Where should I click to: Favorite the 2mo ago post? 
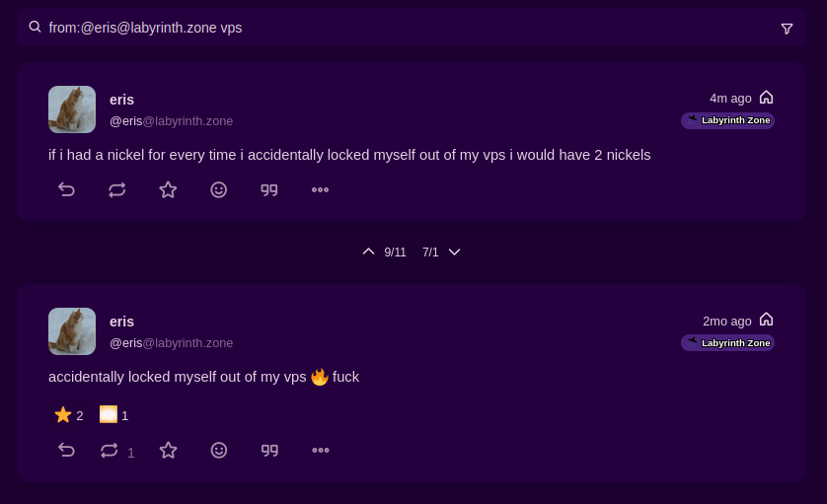[168, 450]
